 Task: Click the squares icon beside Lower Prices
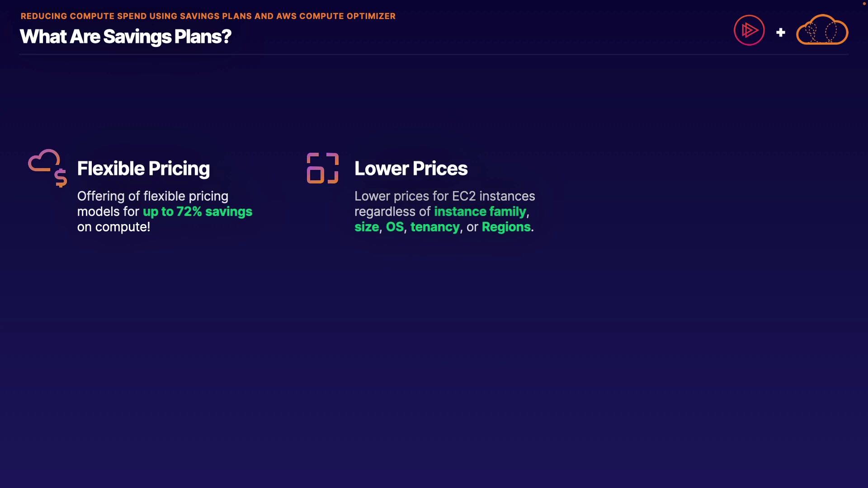(322, 168)
